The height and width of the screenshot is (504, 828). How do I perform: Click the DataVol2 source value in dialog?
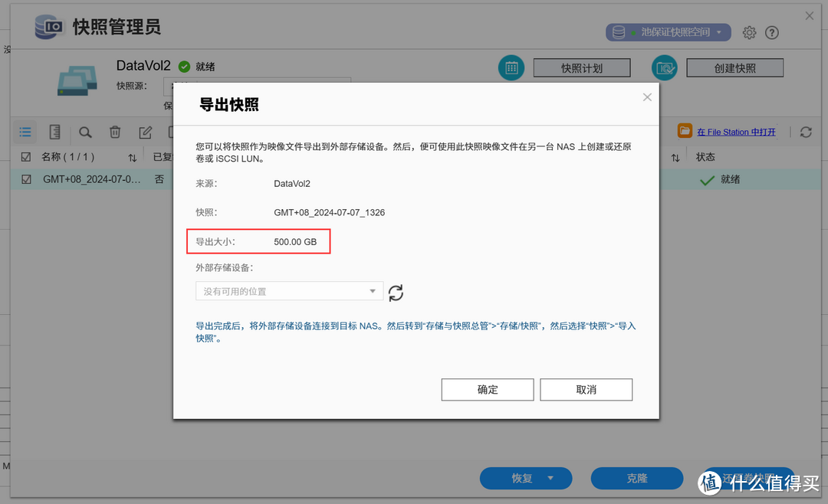click(292, 184)
